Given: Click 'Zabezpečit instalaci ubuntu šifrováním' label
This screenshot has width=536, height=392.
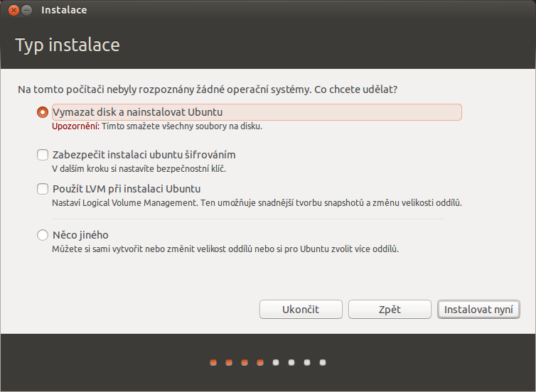Looking at the screenshot, I should pos(144,155).
